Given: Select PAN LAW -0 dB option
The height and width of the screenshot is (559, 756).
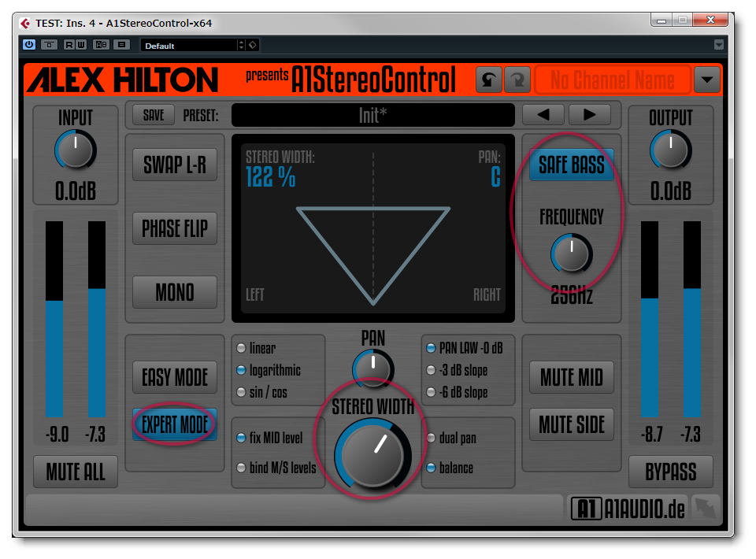Looking at the screenshot, I should tap(465, 348).
